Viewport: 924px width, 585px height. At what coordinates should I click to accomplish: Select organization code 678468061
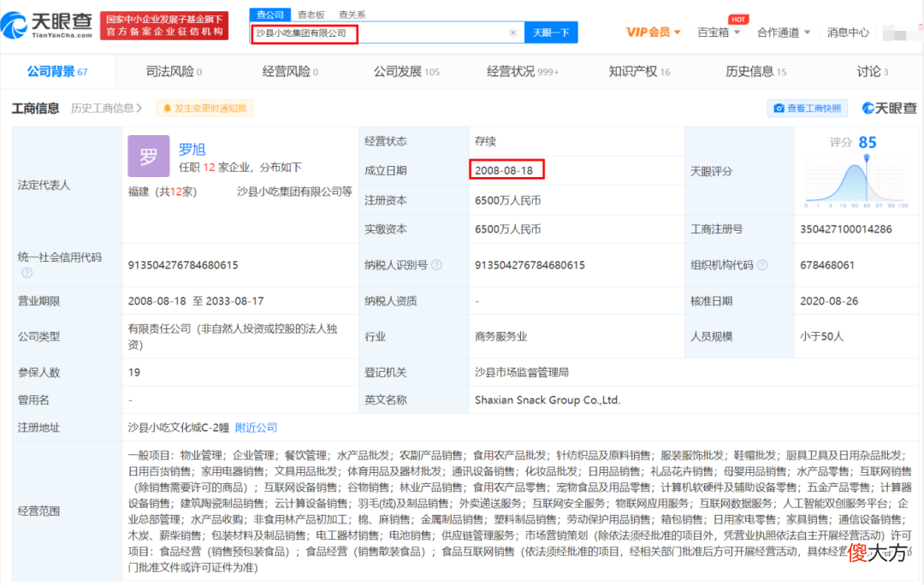(x=826, y=265)
